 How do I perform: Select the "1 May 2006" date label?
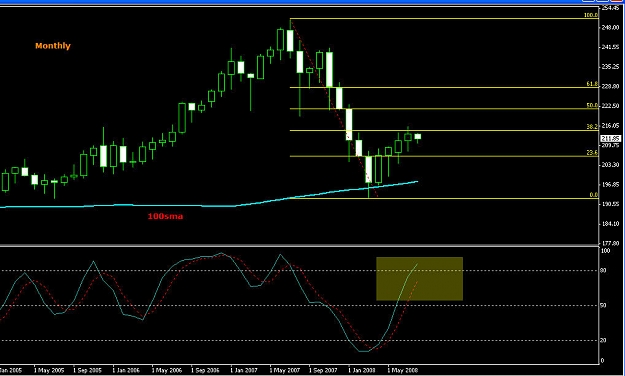(167, 370)
